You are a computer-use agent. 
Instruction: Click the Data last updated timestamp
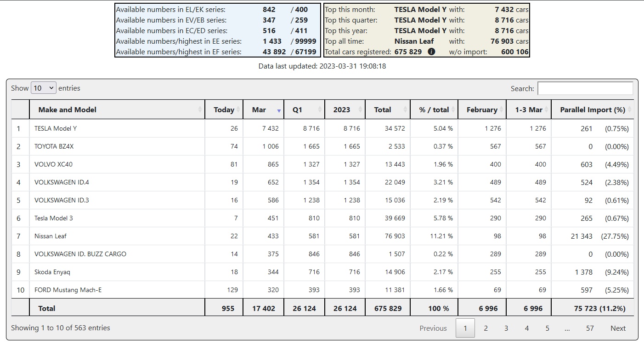(322, 66)
